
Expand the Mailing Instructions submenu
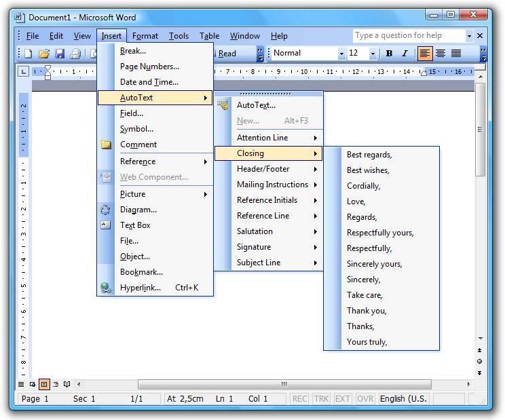(269, 185)
